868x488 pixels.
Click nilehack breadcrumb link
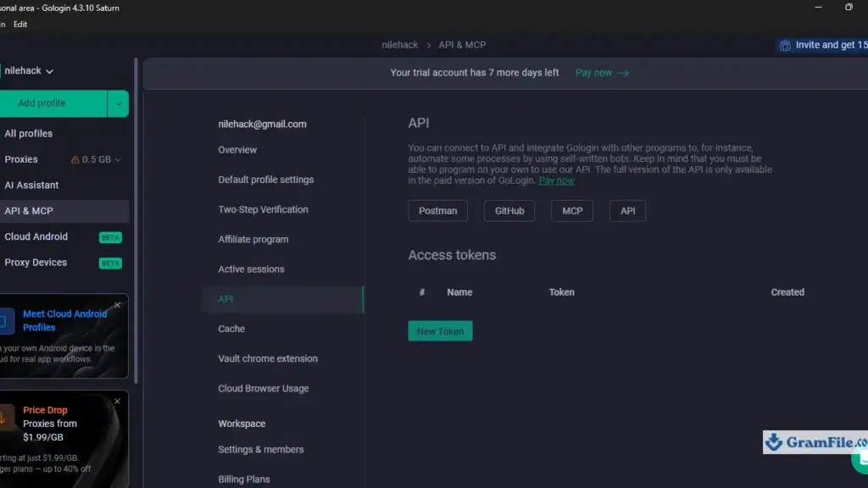[x=400, y=46]
